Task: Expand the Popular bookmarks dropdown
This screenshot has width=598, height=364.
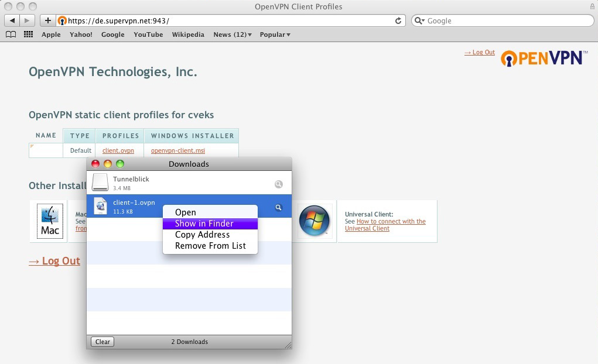Action: click(x=275, y=35)
